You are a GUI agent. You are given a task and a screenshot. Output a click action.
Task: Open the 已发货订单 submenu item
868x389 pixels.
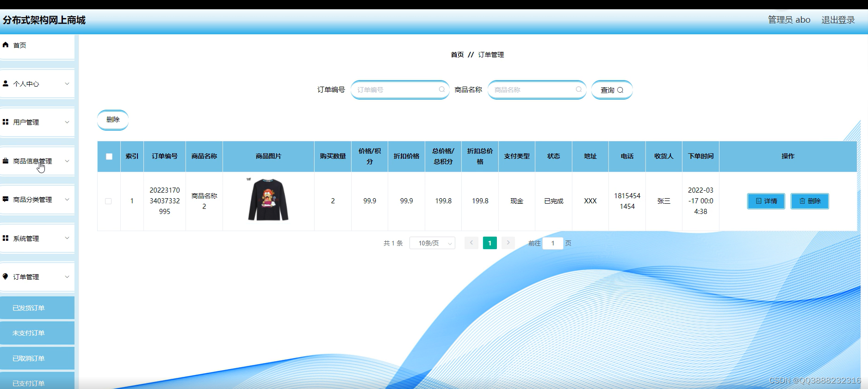(x=37, y=308)
